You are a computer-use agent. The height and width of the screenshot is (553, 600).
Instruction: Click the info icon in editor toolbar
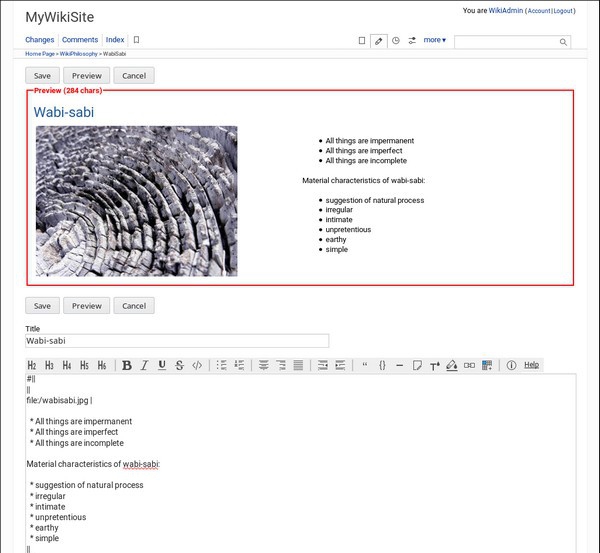511,366
